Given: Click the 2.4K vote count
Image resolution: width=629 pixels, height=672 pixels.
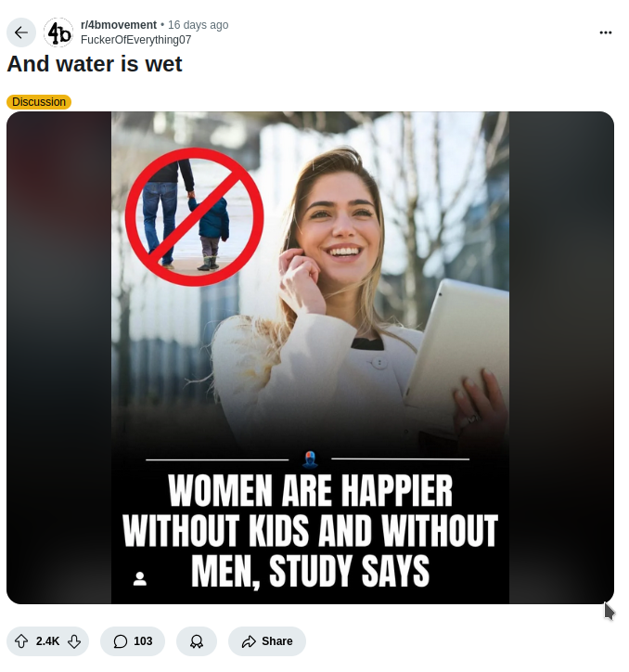Looking at the screenshot, I should point(48,641).
